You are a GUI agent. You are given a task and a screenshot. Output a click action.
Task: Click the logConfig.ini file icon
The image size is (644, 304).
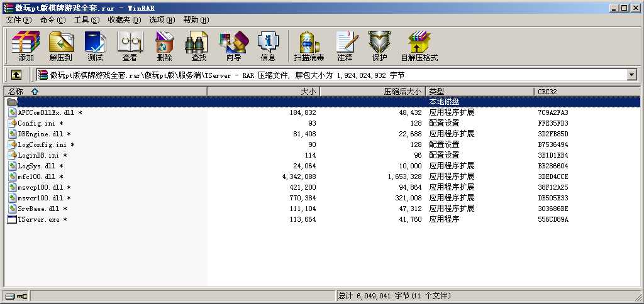(13, 144)
